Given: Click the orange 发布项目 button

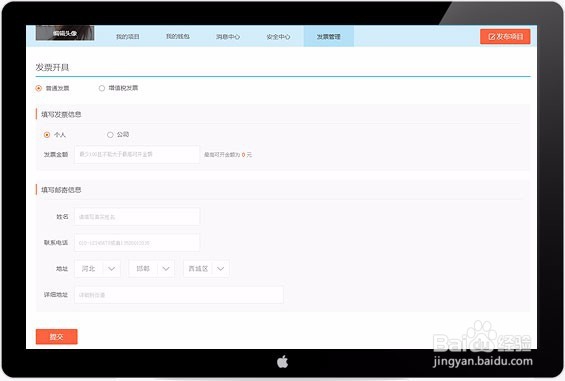Looking at the screenshot, I should pos(505,36).
